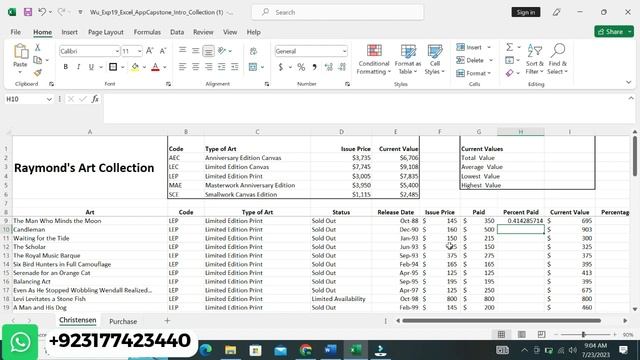Click the Copy icon in Clipboard group

(38, 60)
